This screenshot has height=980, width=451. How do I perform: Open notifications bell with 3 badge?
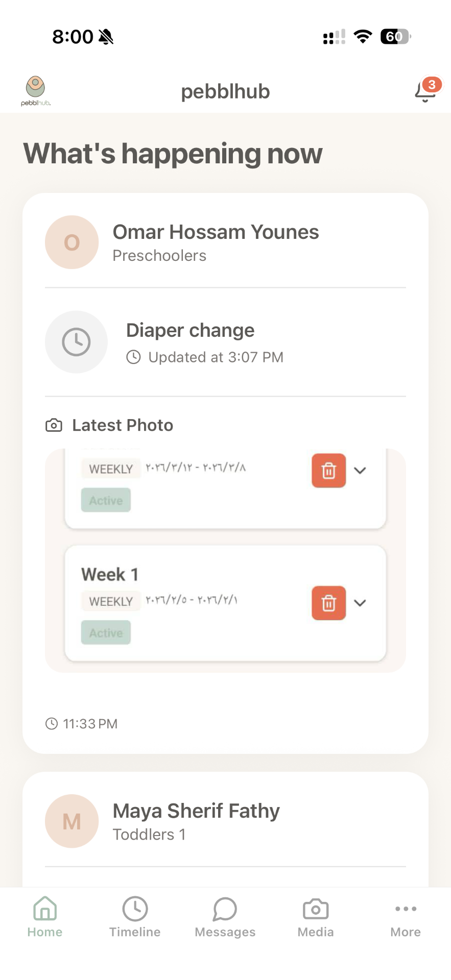(x=427, y=90)
